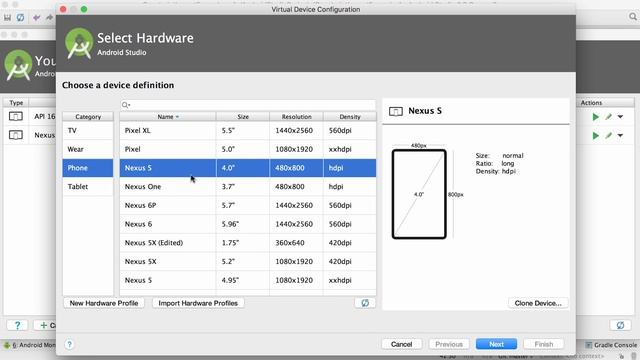Click the redo arrow in background toolbar

pos(49,18)
